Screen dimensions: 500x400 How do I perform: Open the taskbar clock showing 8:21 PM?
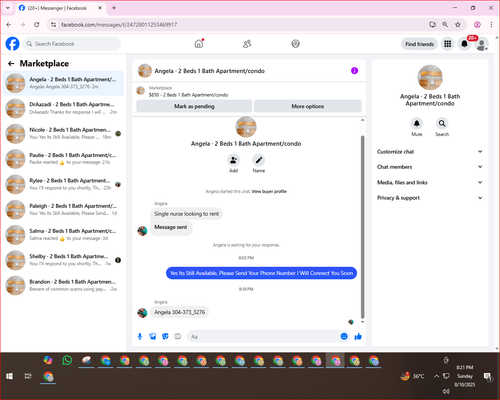tap(465, 376)
